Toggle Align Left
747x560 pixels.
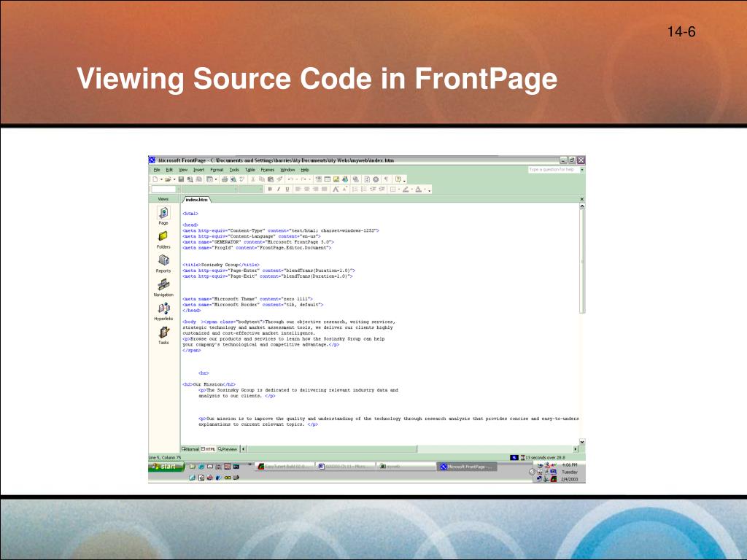(298, 189)
